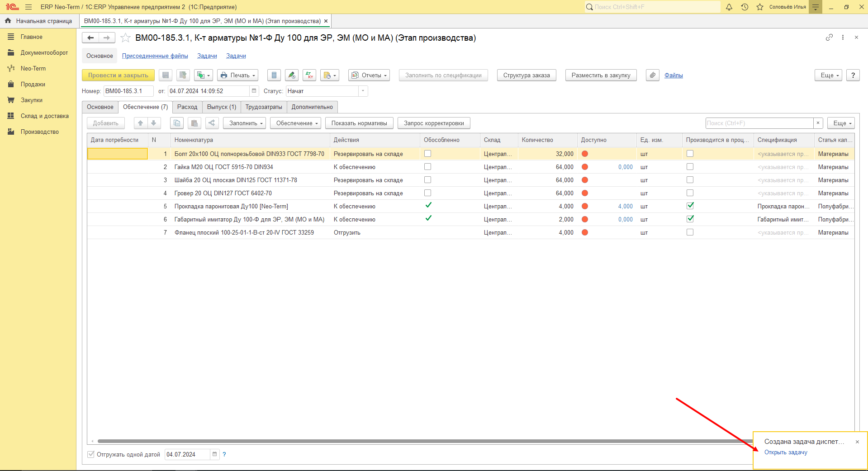Viewport: 868px width, 471px height.
Task: Toggle Производится в процессе for Прокладка паронитовая row
Action: [x=690, y=206]
